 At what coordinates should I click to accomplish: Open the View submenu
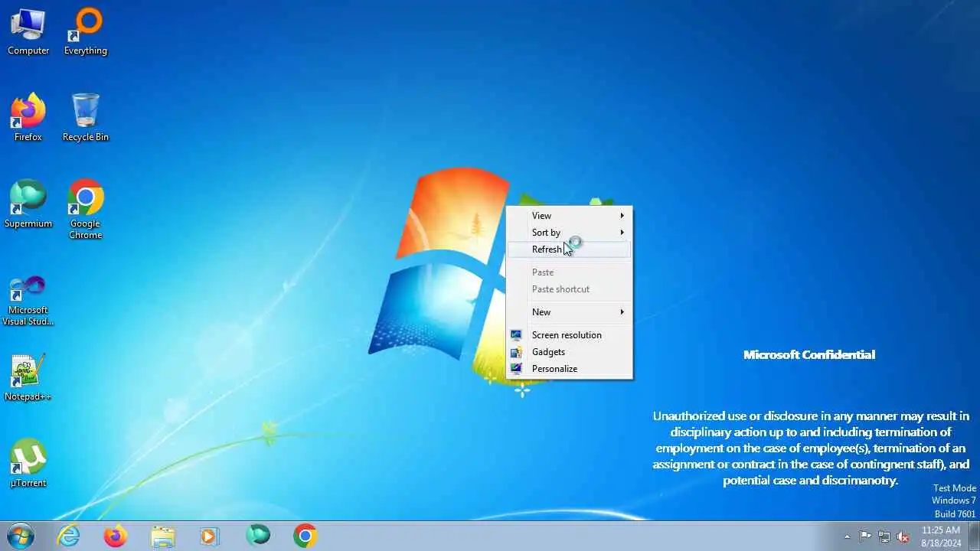570,216
